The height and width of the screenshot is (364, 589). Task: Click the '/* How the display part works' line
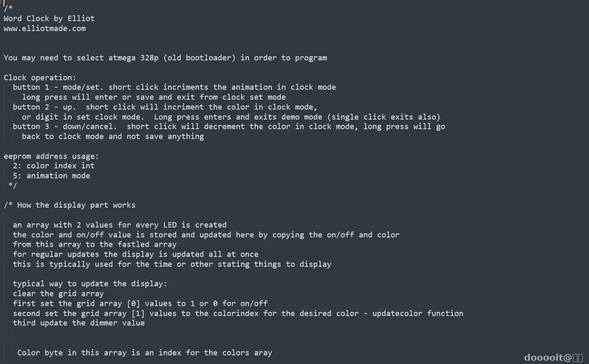pos(70,205)
